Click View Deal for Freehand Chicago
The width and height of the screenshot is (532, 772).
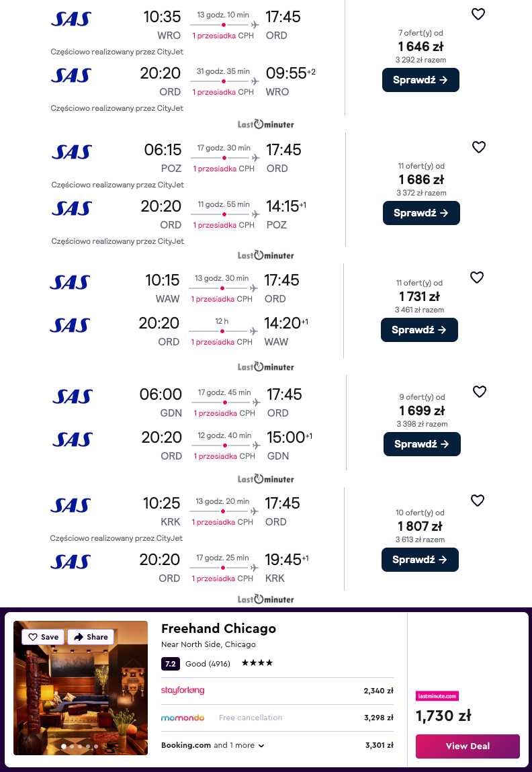(468, 746)
